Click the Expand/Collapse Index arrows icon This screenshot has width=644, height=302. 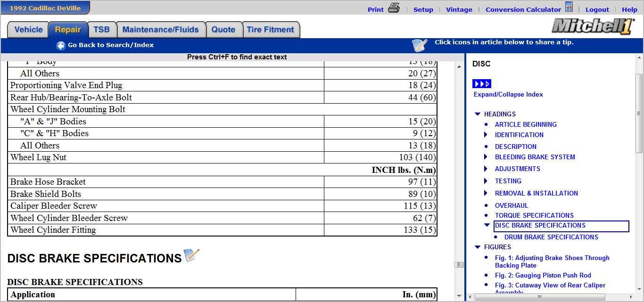[x=482, y=84]
